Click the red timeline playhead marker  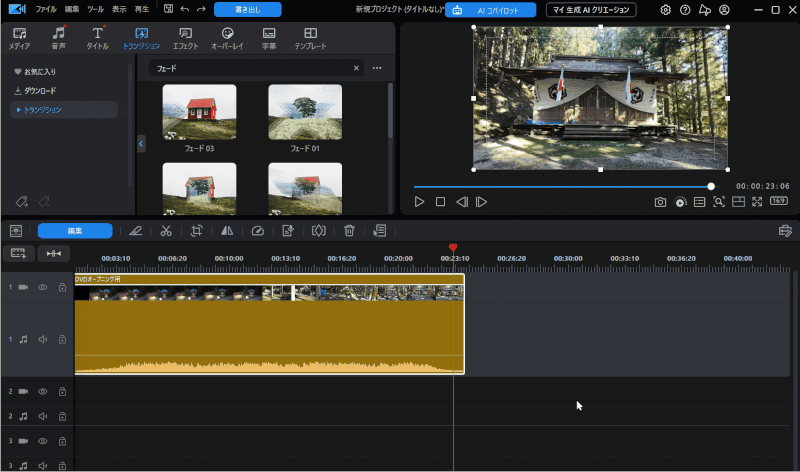coord(453,247)
